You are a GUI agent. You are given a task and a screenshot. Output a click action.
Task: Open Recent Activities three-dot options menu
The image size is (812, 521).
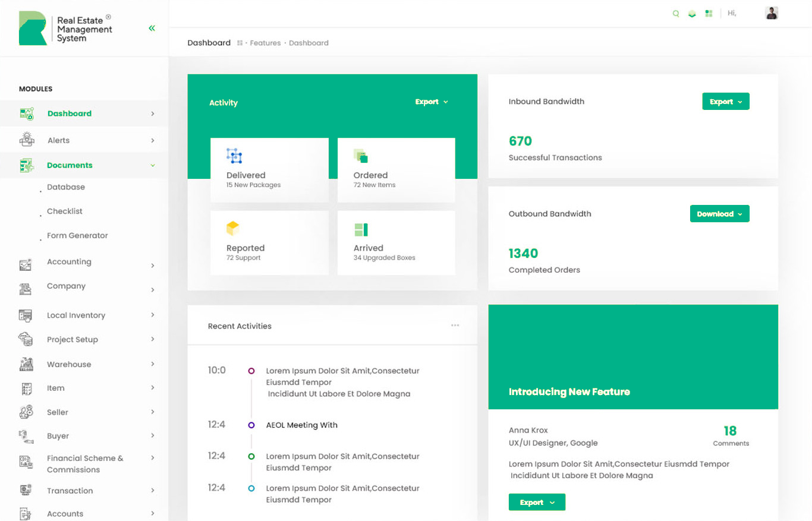(x=455, y=326)
